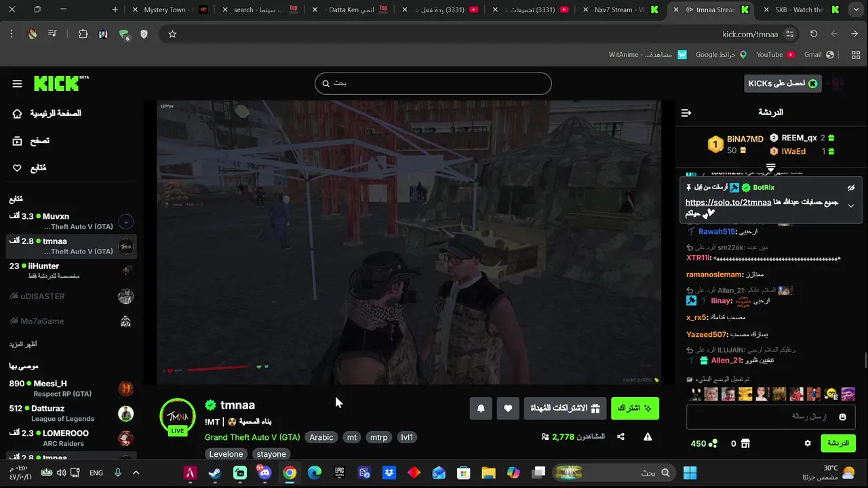Switch to the Mystery Town browser tab
The width and height of the screenshot is (868, 488).
[170, 9]
